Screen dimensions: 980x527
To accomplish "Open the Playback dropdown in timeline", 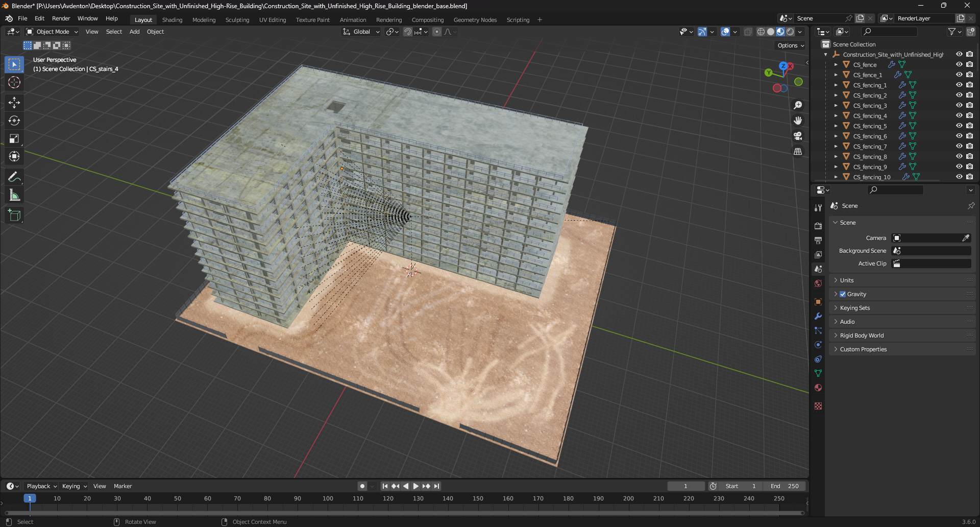I will (x=41, y=486).
